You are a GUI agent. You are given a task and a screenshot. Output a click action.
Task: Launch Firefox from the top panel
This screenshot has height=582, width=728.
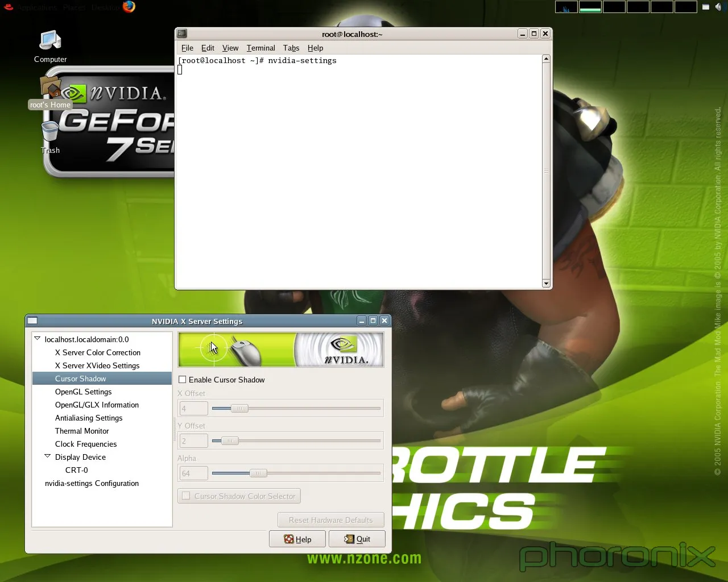[x=130, y=7]
